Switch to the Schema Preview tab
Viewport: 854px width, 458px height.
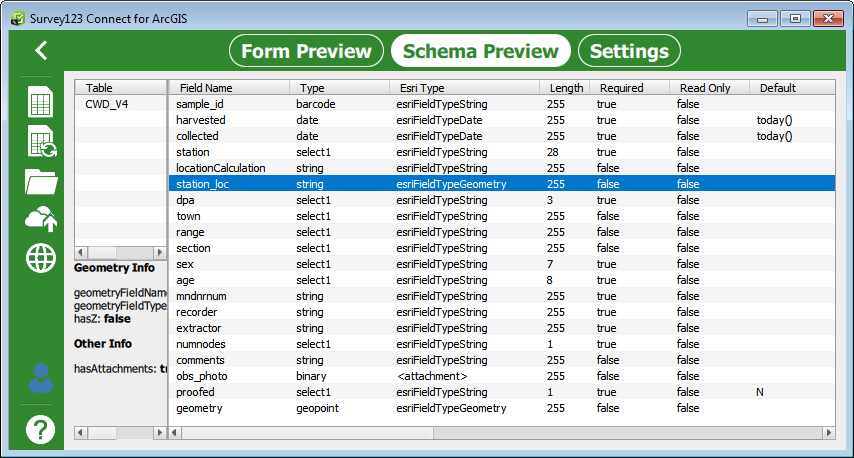[x=480, y=51]
